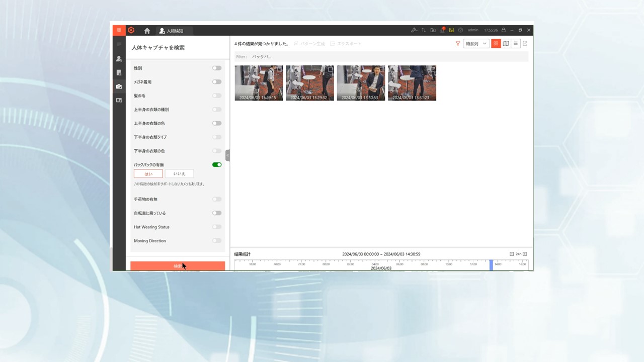Open the person search sidebar icon
The image size is (644, 362).
pos(119,59)
